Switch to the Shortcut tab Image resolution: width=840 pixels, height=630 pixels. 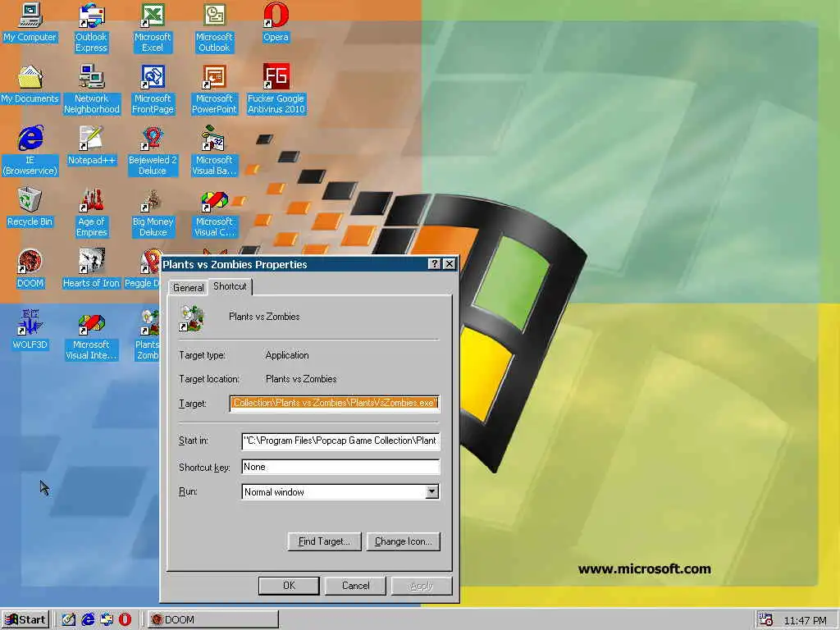230,286
